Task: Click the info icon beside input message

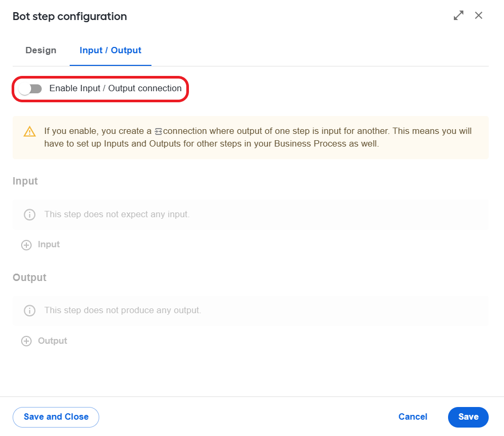Action: point(30,215)
